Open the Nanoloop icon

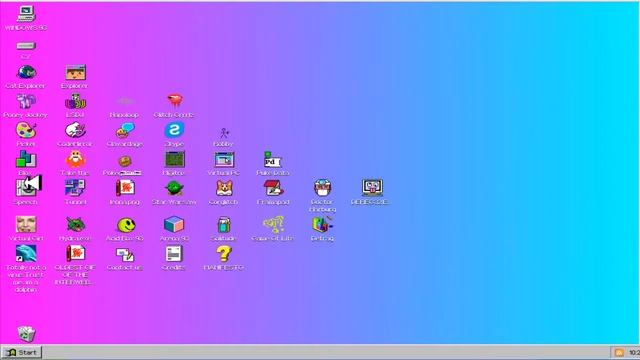point(125,101)
